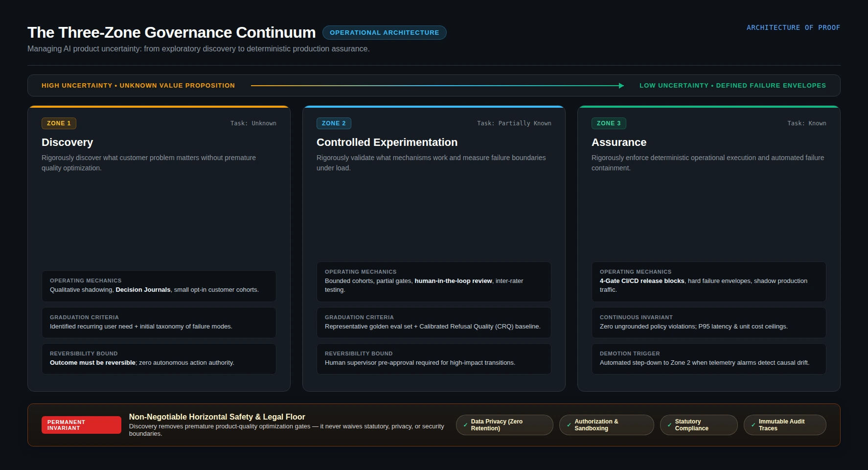Click Zone 2 Graduation Criteria box
868x470 pixels.
click(x=434, y=323)
